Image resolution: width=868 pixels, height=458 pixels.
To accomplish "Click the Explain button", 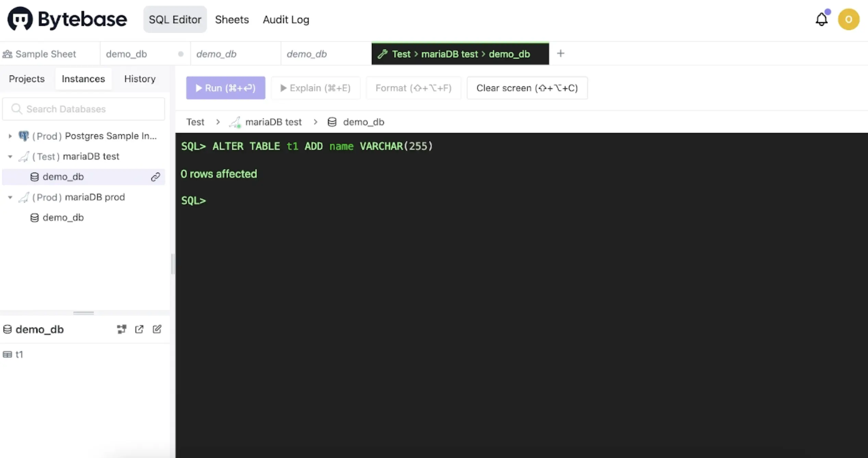I will (315, 88).
